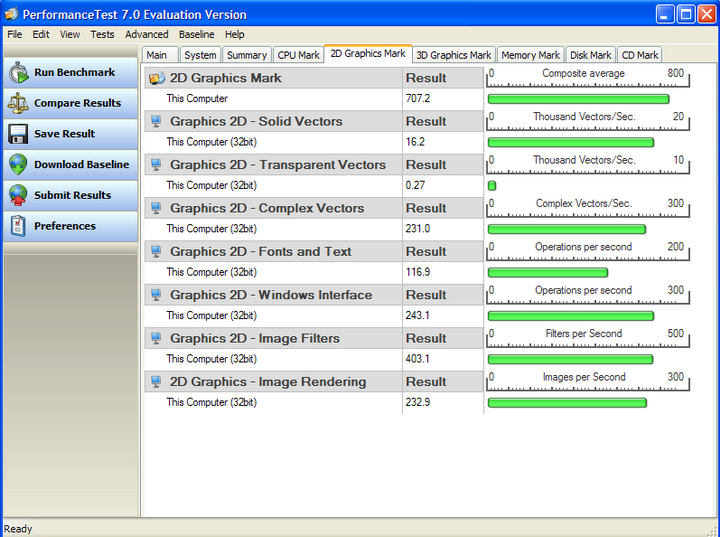The image size is (720, 537).
Task: Click the Preferences button label
Action: 65,226
